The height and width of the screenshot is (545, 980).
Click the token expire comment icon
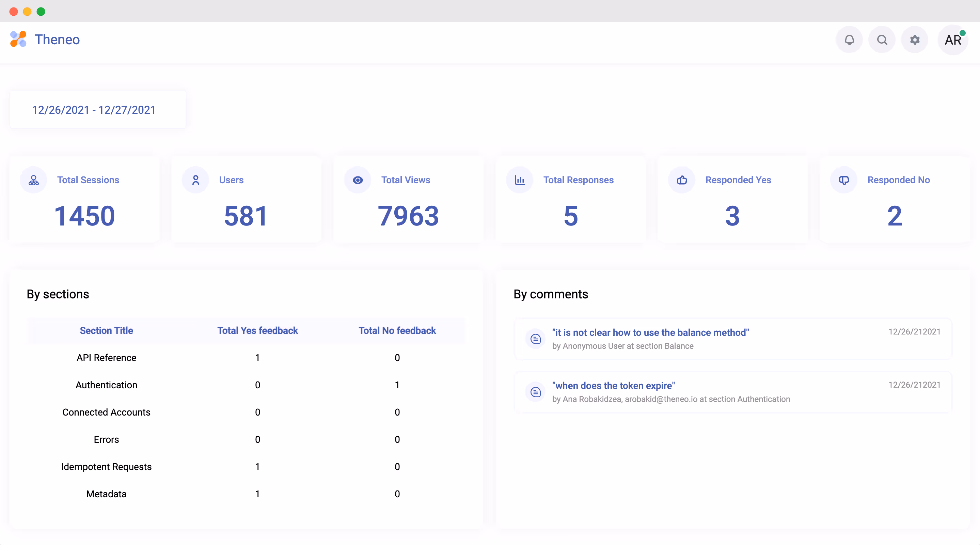[536, 392]
